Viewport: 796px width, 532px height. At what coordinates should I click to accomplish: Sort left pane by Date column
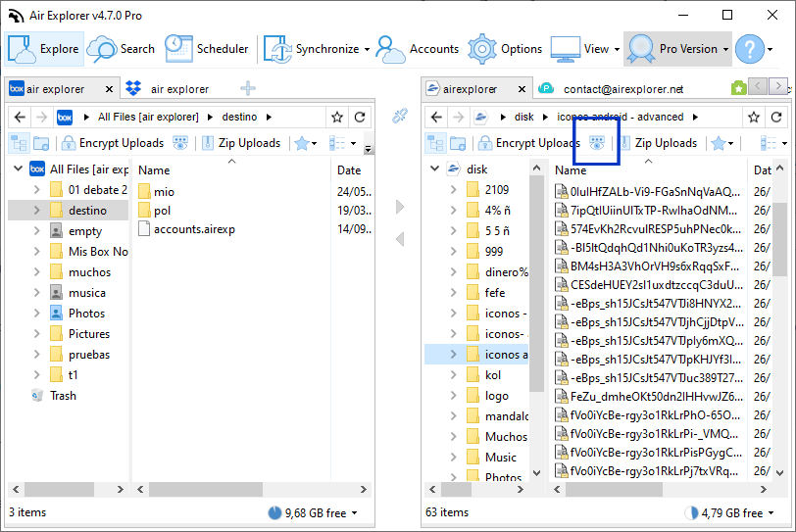coord(349,170)
